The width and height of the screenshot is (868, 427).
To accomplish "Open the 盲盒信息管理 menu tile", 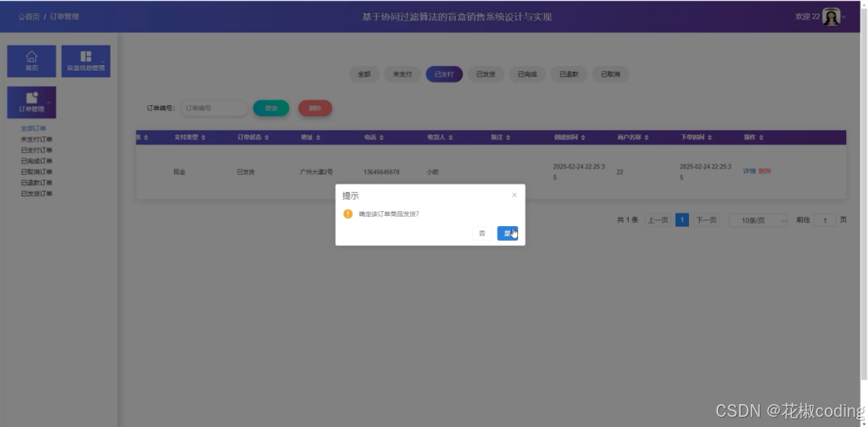I will (x=86, y=61).
